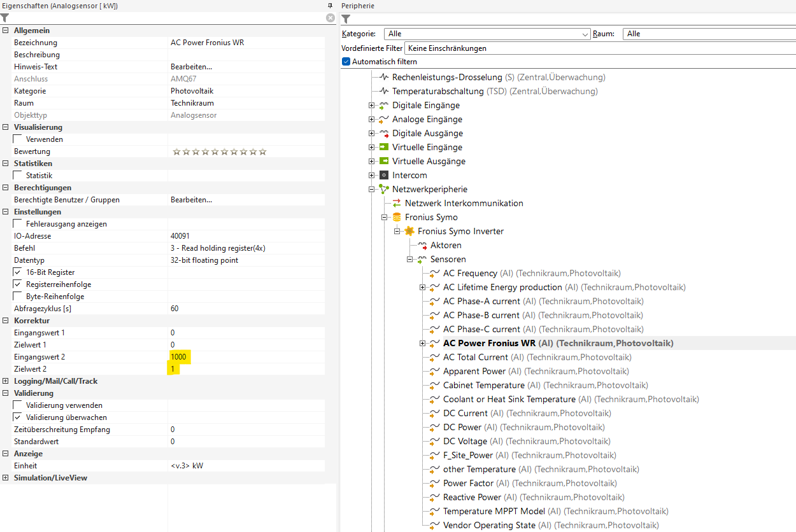Collapse the Allgemein section
Image resolution: width=796 pixels, height=532 pixels.
click(6, 31)
